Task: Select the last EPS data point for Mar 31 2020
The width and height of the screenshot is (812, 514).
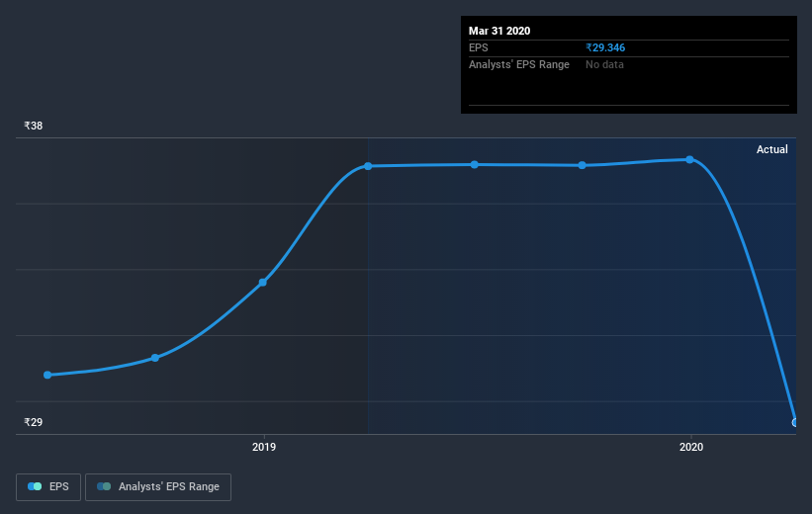Action: point(795,422)
